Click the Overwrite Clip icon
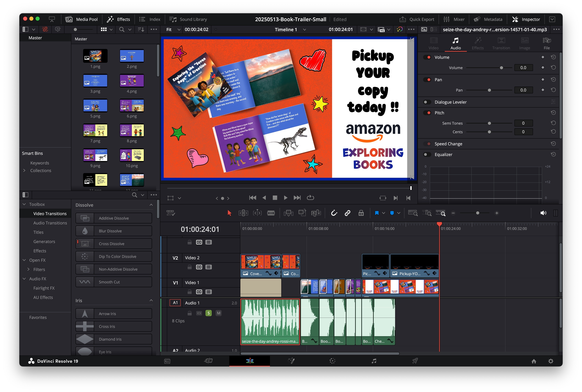The width and height of the screenshot is (582, 392). point(302,213)
